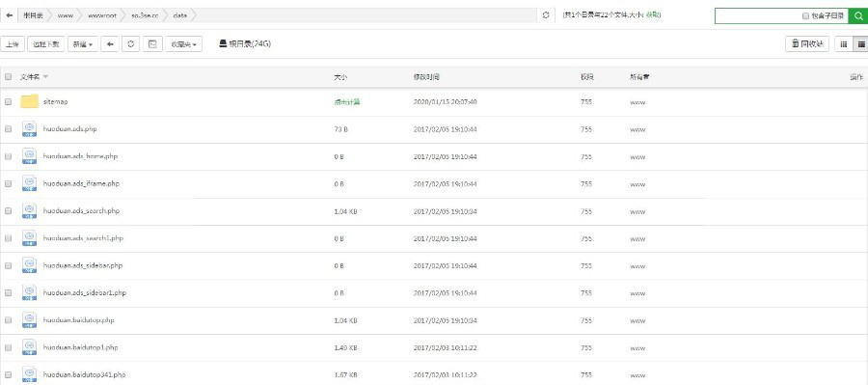Click the file icon of huoduan.ads_sidebar1.php
The image size is (868, 385).
coord(29,292)
